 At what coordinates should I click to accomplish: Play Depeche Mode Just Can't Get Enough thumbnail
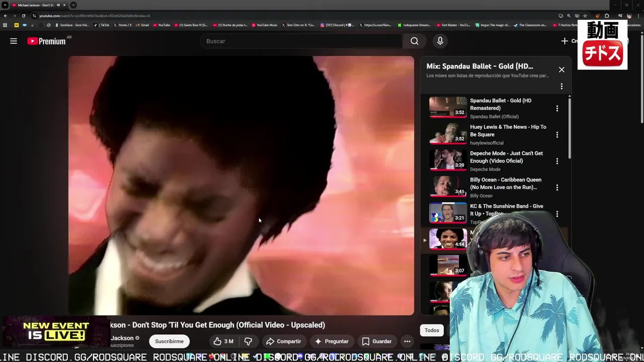click(x=448, y=160)
